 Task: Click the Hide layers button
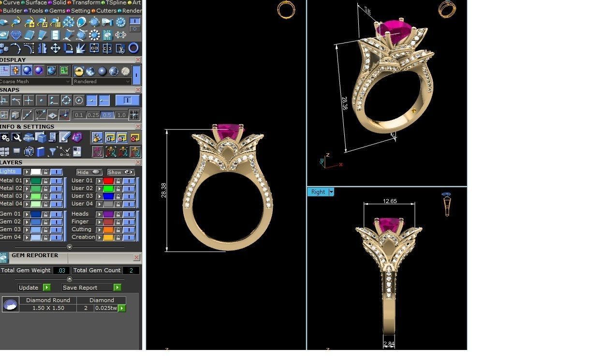coord(88,172)
